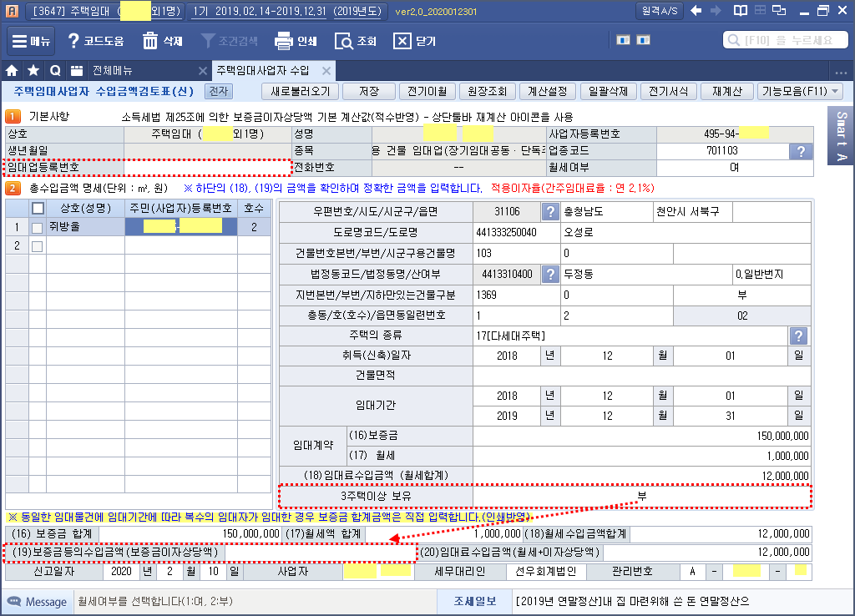Switch to 전체메뉴 tab

pyautogui.click(x=113, y=70)
